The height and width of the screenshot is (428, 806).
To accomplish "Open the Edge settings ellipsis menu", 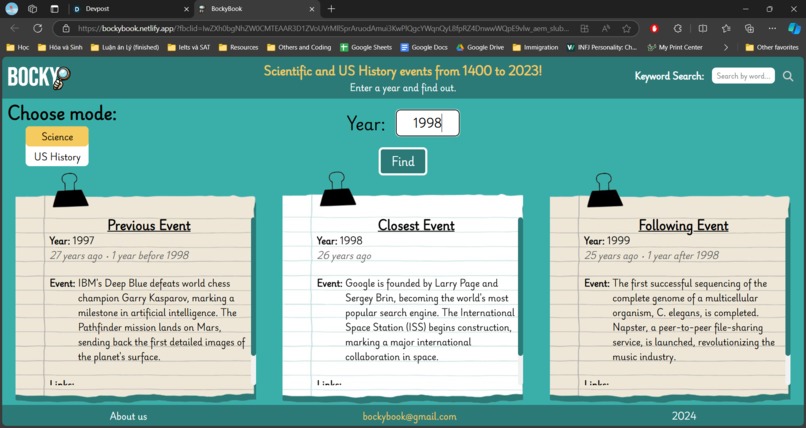I will pyautogui.click(x=772, y=29).
